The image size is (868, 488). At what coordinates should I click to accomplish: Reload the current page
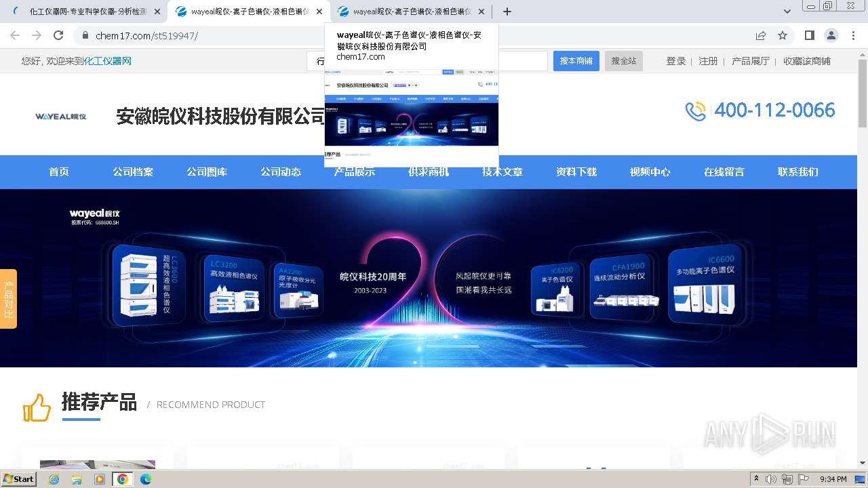tap(58, 35)
